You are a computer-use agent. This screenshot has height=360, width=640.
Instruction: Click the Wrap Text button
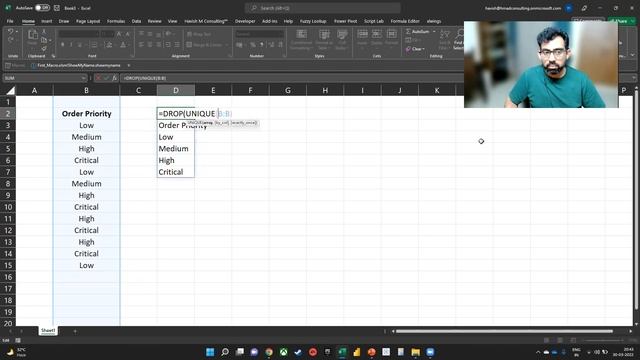199,34
